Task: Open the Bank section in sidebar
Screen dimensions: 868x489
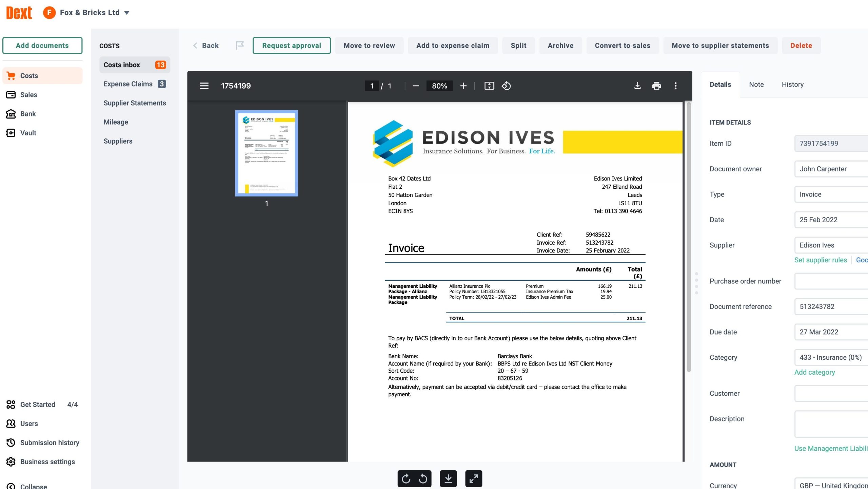Action: tap(42, 114)
